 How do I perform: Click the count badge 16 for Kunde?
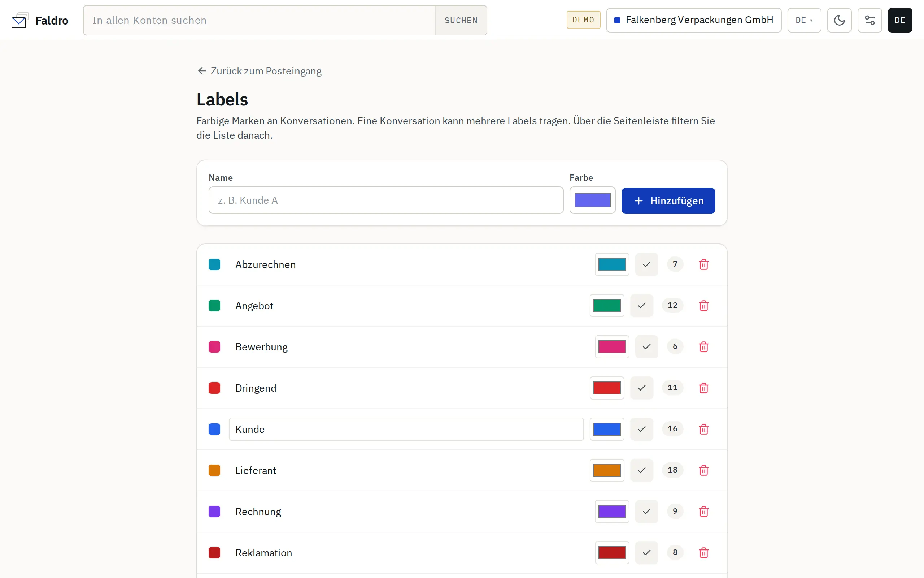672,428
